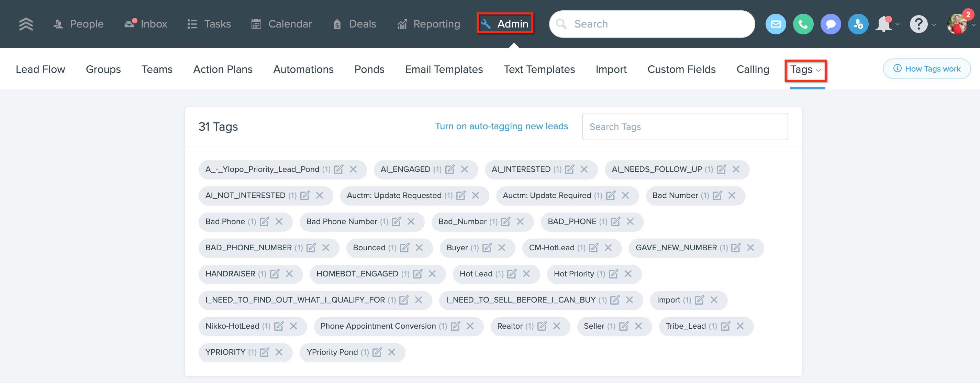The height and width of the screenshot is (383, 980).
Task: Edit the Bad Phone Number tag
Action: tap(397, 221)
